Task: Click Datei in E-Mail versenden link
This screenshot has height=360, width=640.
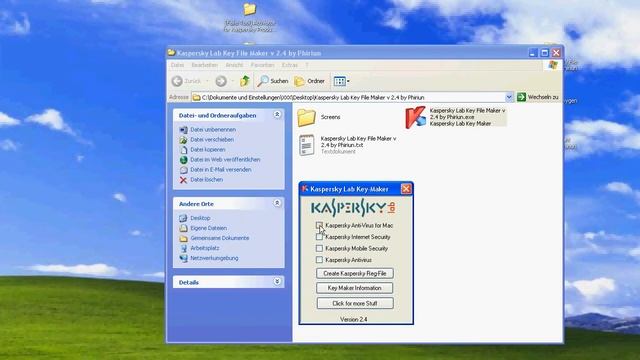Action: pos(221,170)
